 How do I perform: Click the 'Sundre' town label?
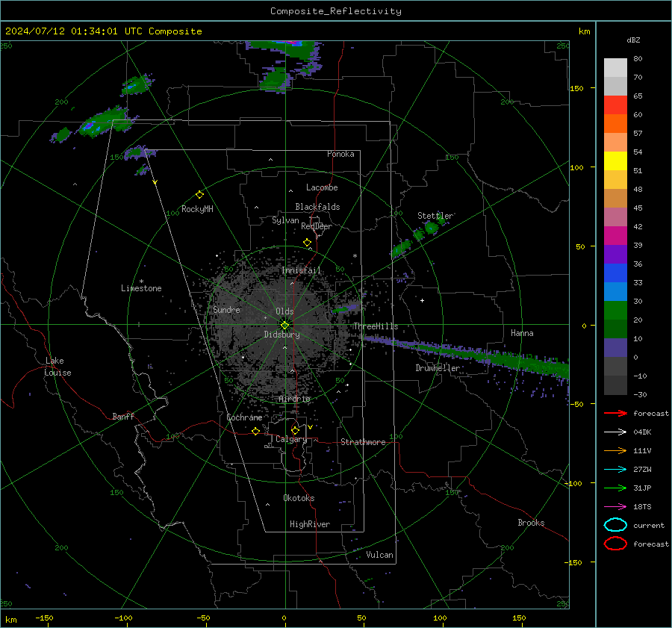point(226,309)
